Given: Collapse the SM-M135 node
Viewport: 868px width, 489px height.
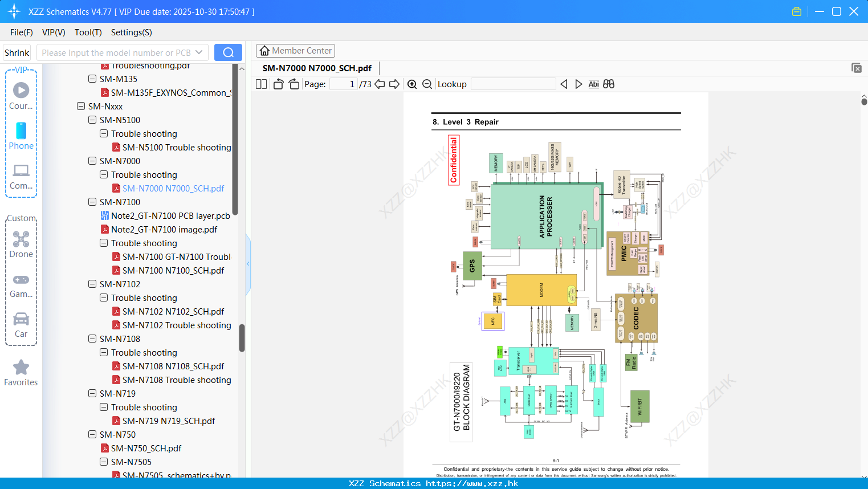Looking at the screenshot, I should [92, 79].
